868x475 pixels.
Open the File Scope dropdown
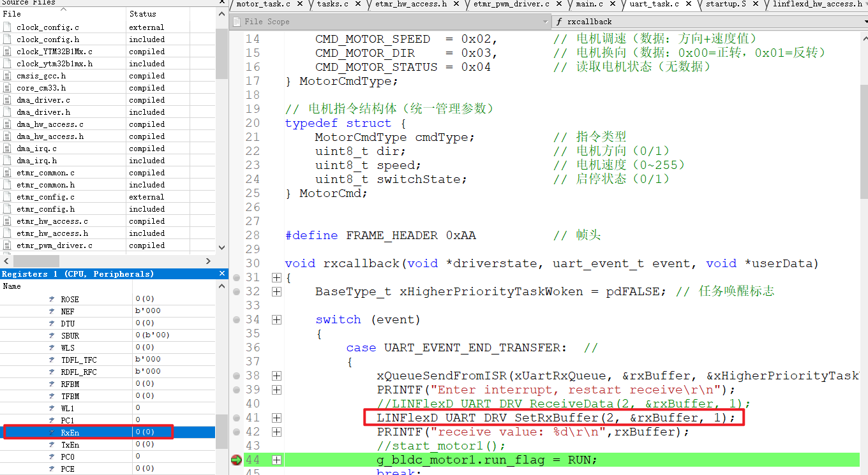click(x=545, y=21)
